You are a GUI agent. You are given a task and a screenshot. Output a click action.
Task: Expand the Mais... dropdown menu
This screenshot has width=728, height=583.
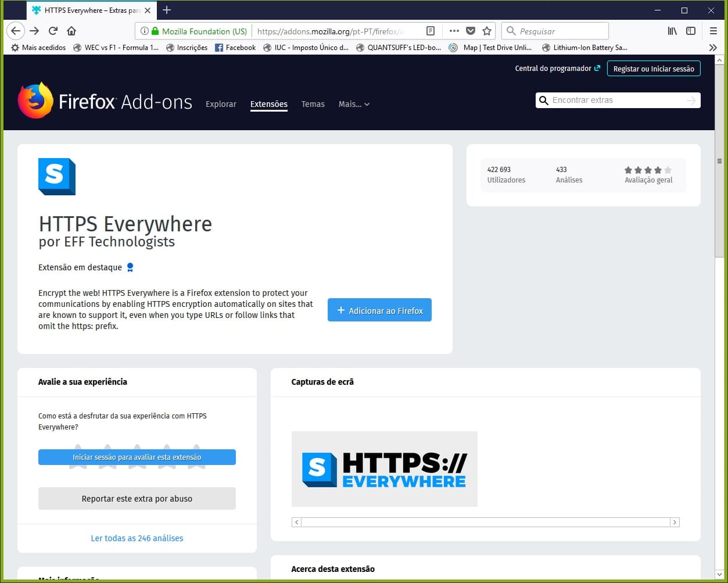pyautogui.click(x=354, y=104)
